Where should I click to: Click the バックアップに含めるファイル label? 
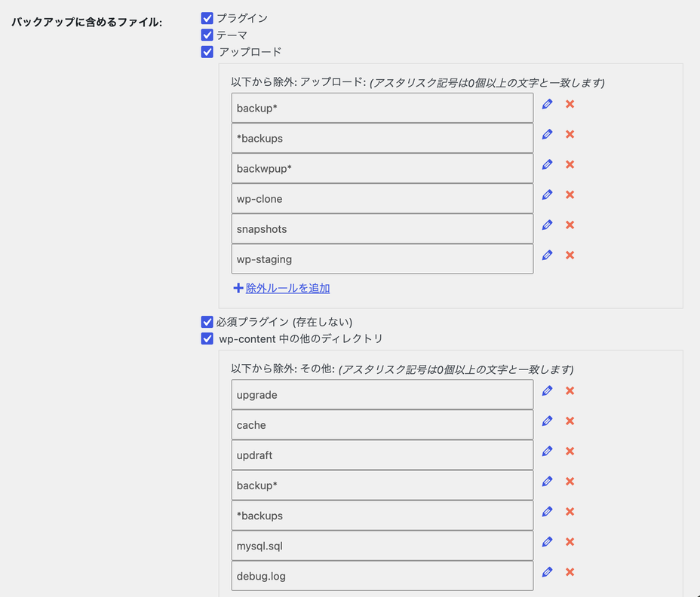tap(87, 22)
